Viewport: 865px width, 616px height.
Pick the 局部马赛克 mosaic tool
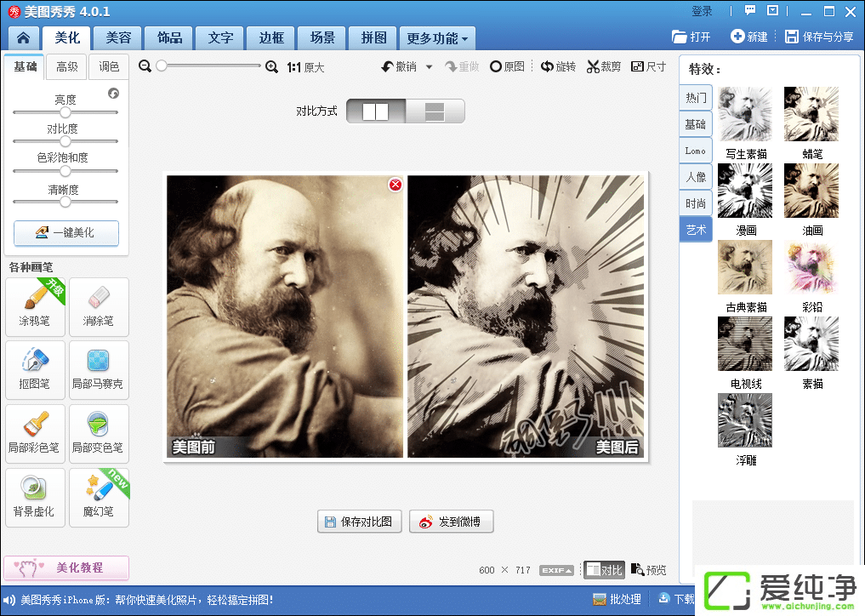click(99, 369)
